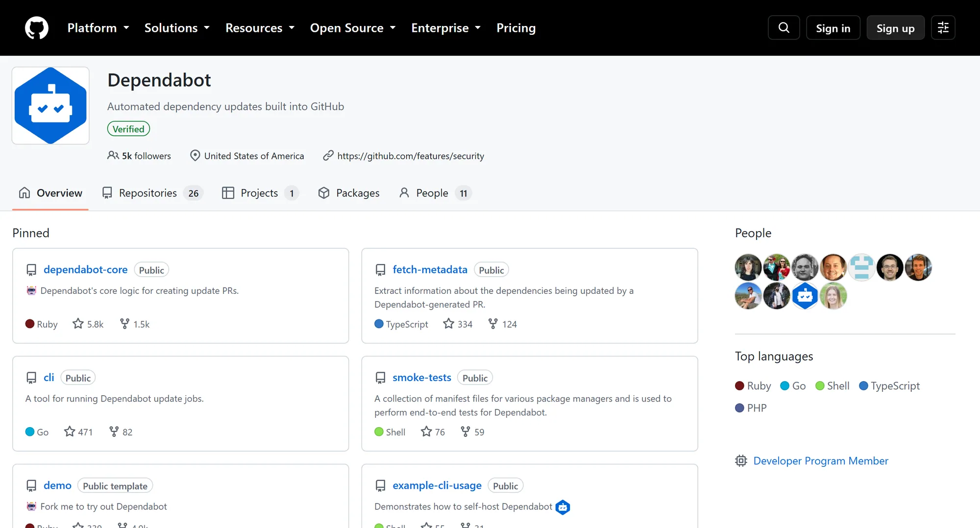
Task: Click the Sign up button
Action: tap(895, 28)
